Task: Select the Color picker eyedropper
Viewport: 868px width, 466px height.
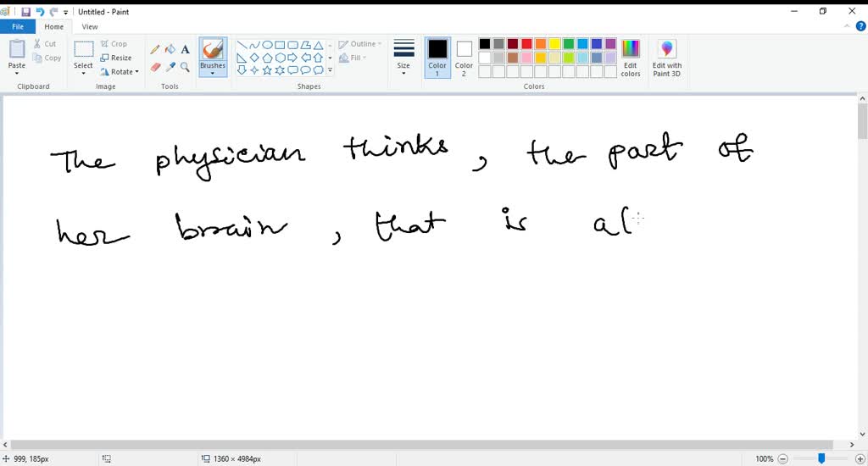Action: tap(170, 67)
